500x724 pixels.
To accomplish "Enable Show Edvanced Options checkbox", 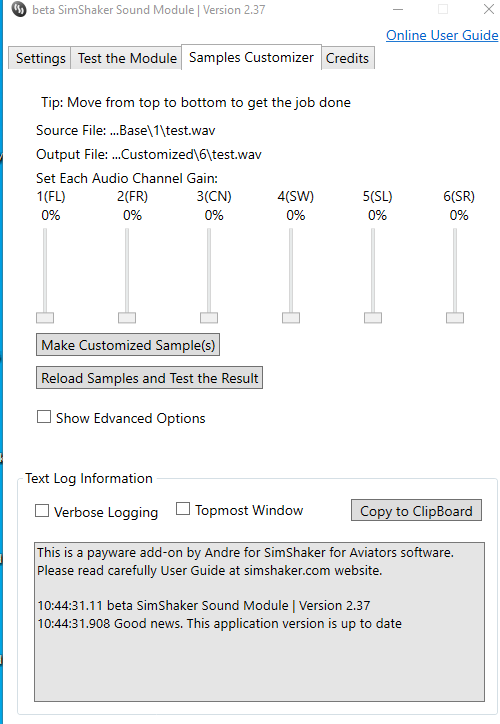I will pyautogui.click(x=44, y=417).
